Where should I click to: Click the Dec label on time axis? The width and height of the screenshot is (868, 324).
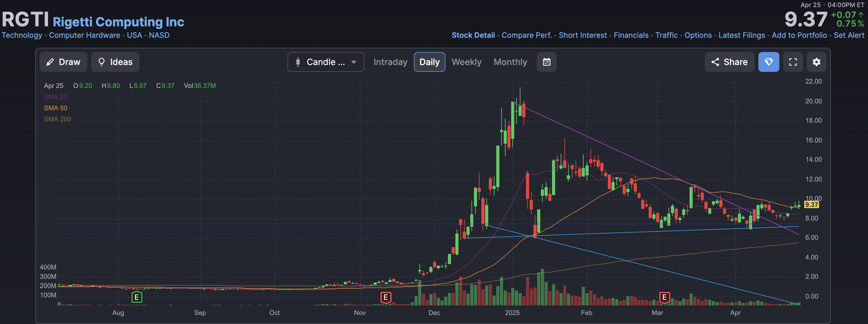434,313
